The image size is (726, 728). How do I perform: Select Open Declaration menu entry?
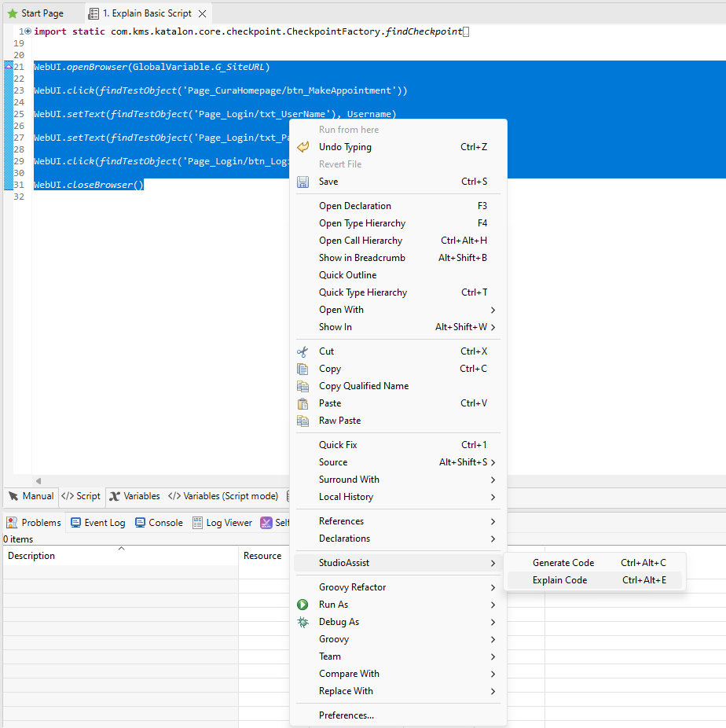pyautogui.click(x=398, y=206)
